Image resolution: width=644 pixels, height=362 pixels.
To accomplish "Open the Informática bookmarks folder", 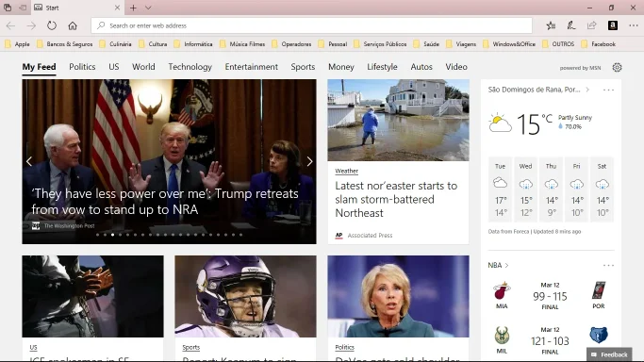I will pos(193,44).
